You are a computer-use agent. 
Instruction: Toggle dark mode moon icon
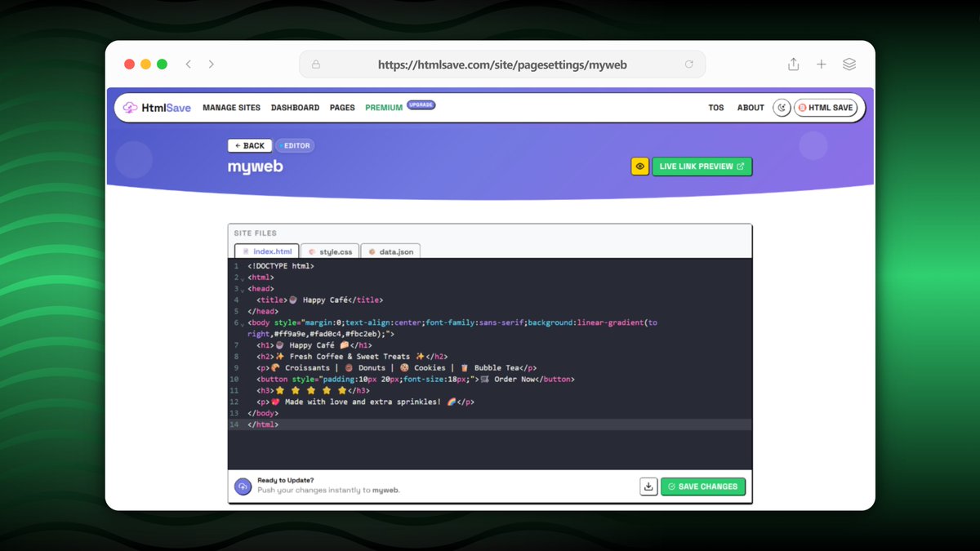click(x=782, y=107)
